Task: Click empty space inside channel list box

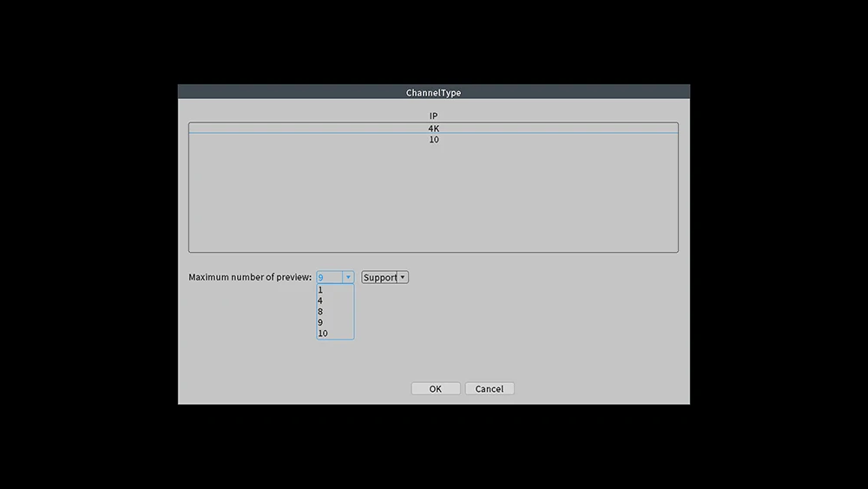Action: 433,200
